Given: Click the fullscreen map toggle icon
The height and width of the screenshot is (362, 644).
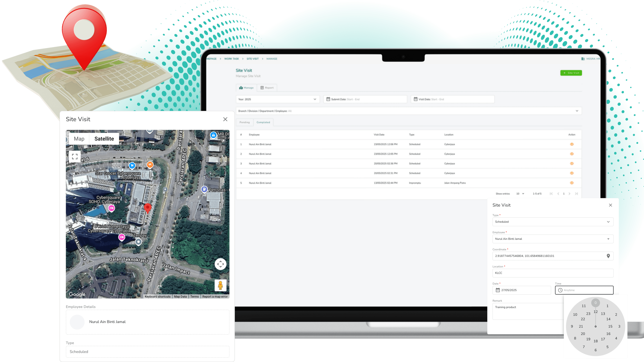Looking at the screenshot, I should [x=74, y=156].
